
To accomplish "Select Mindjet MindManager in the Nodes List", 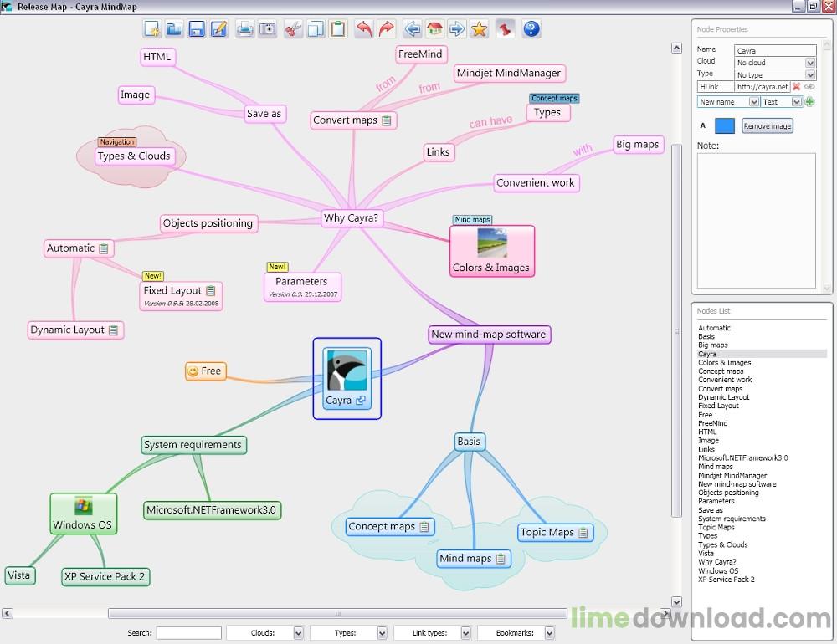I will 732,476.
